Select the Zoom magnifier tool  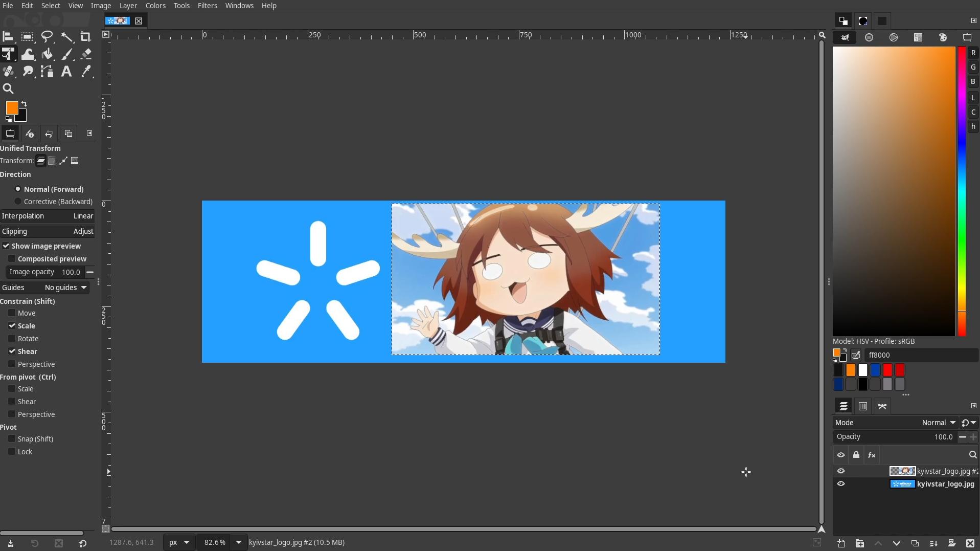(x=8, y=89)
